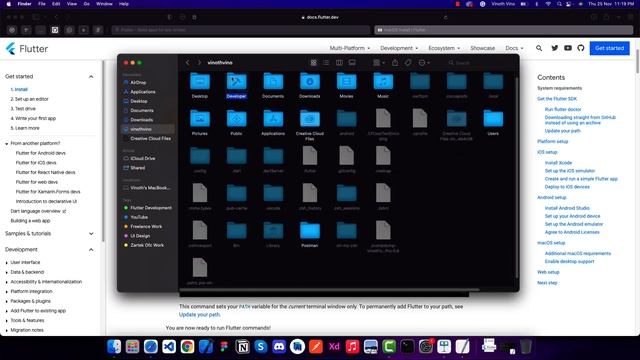The image size is (640, 360).
Task: Open Adobe XD from the Dock
Action: tap(334, 347)
